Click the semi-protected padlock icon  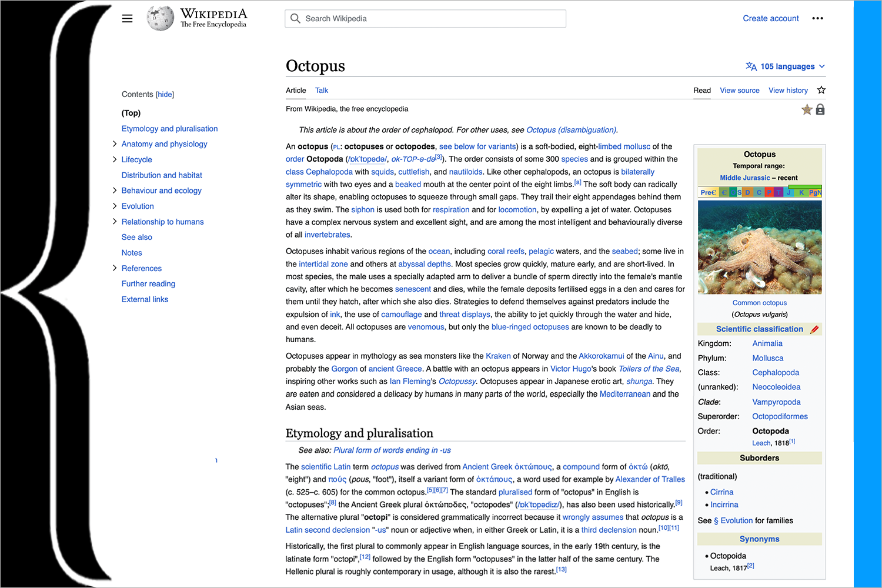[820, 109]
